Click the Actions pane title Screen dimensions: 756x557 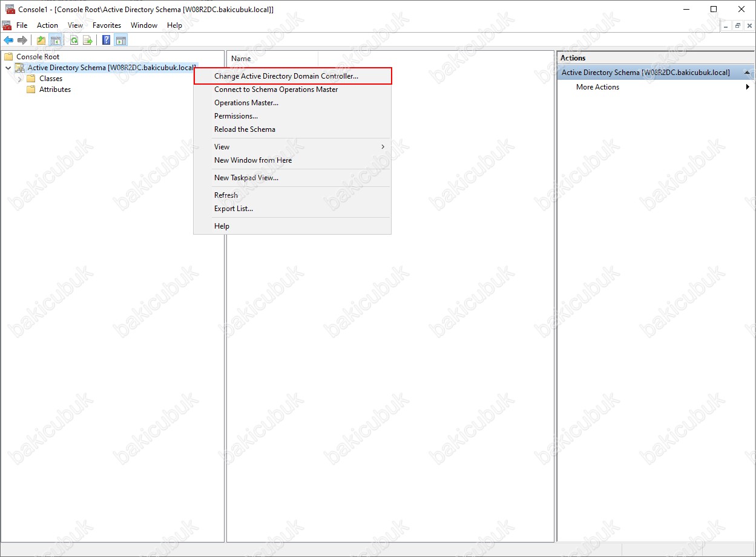pos(573,58)
